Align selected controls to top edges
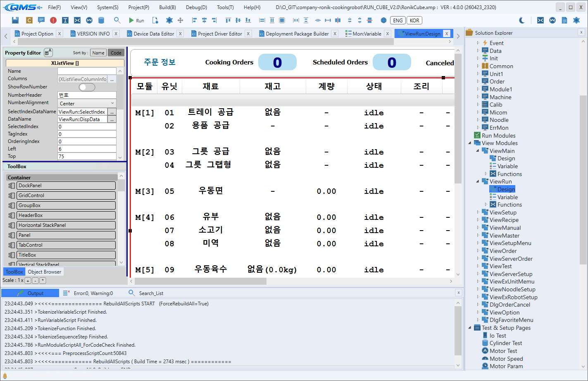588x381 pixels. pos(228,20)
